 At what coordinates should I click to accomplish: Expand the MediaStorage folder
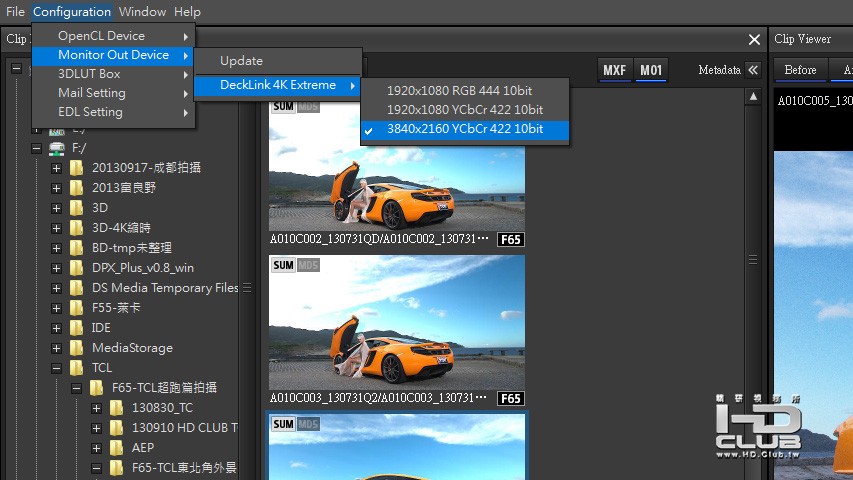coord(57,348)
